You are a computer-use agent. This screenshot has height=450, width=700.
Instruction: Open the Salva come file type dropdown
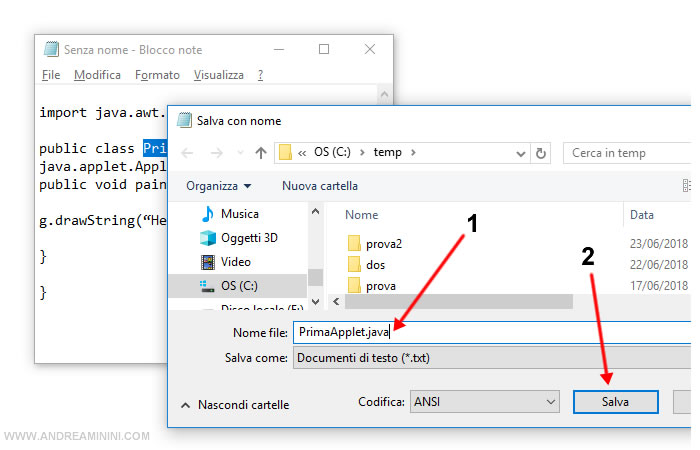tap(490, 358)
